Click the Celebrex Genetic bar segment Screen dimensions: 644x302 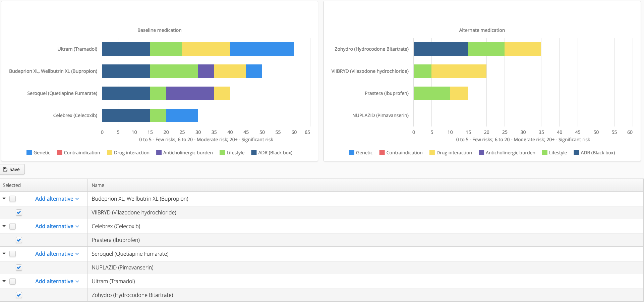point(182,115)
